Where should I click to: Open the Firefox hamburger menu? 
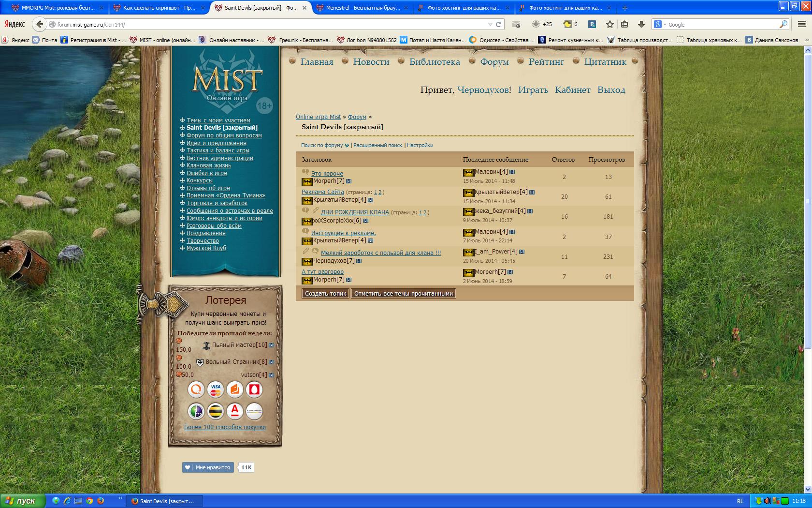(802, 24)
